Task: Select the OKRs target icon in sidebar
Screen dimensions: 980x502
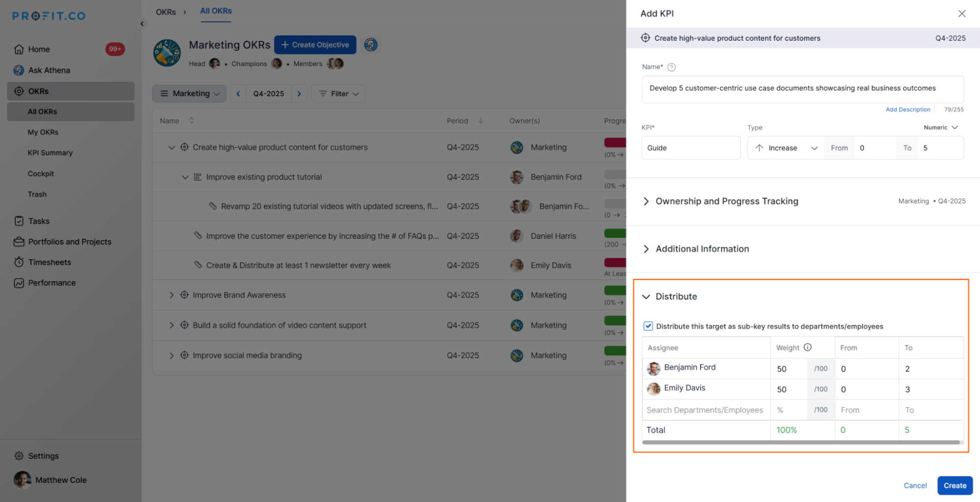Action: 19,91
